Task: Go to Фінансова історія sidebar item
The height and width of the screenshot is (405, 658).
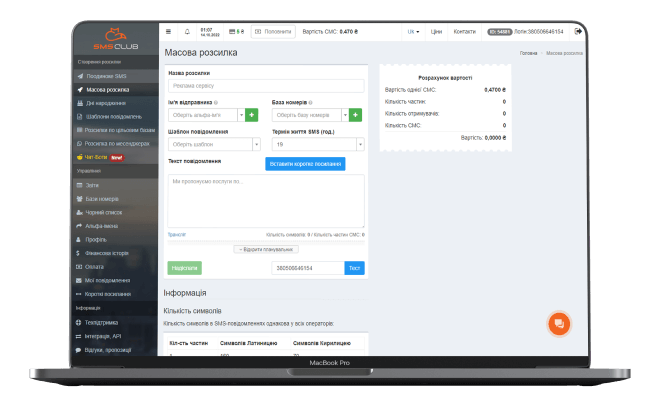Action: pyautogui.click(x=109, y=253)
